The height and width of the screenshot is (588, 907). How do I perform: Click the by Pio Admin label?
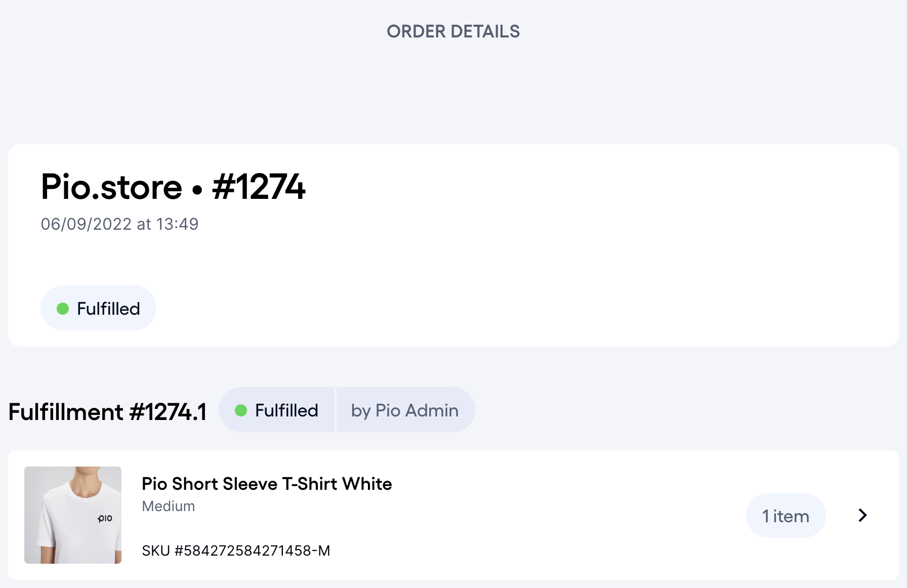405,410
